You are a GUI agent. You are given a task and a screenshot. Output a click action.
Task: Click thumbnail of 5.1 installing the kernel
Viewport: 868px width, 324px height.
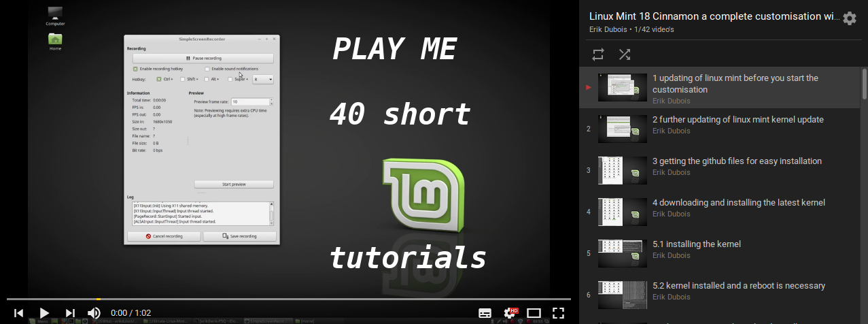[x=623, y=253]
